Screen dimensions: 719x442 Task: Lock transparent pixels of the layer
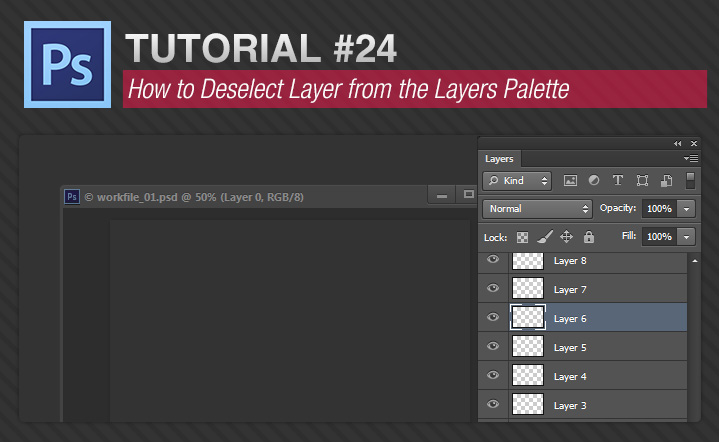click(x=522, y=237)
